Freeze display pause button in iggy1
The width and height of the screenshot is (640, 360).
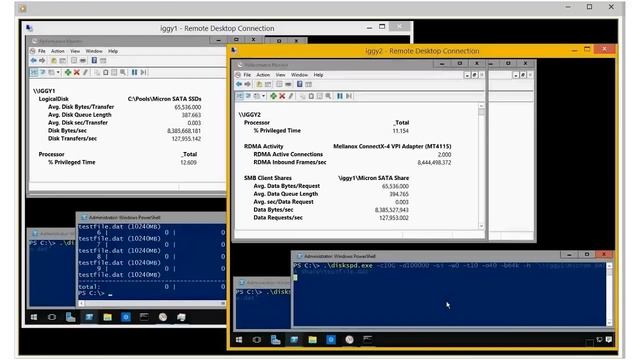134,72
